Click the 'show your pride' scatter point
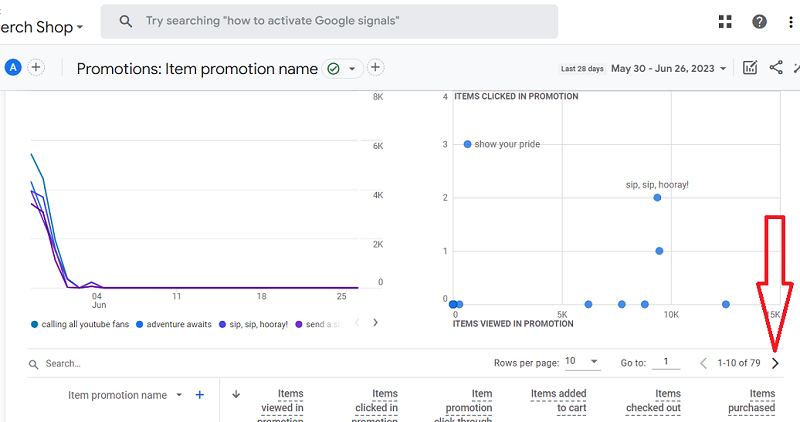 [x=467, y=144]
